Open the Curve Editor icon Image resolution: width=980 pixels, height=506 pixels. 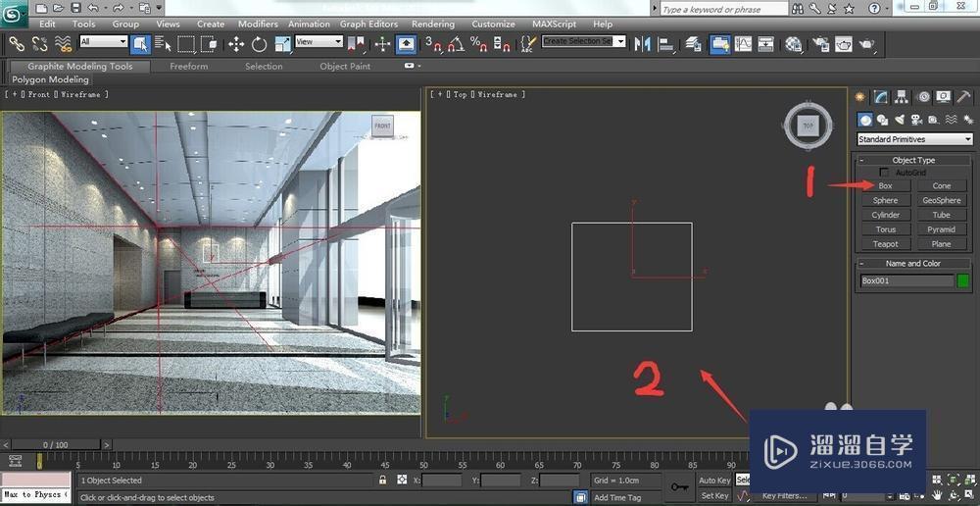pos(743,44)
